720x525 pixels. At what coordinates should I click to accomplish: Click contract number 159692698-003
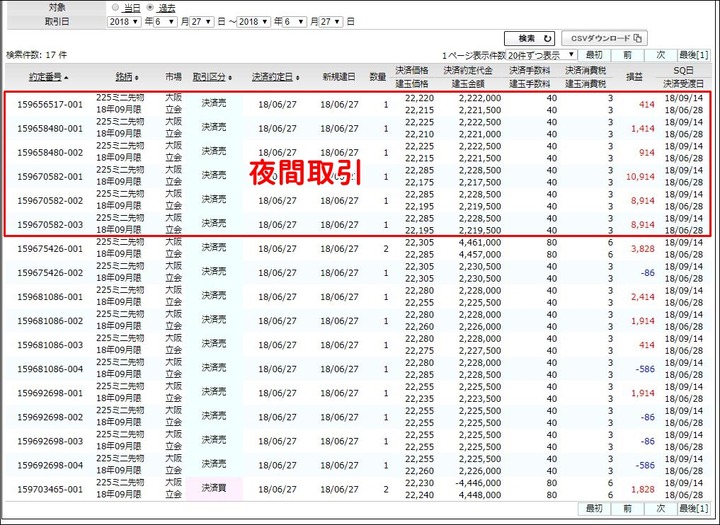click(x=50, y=441)
